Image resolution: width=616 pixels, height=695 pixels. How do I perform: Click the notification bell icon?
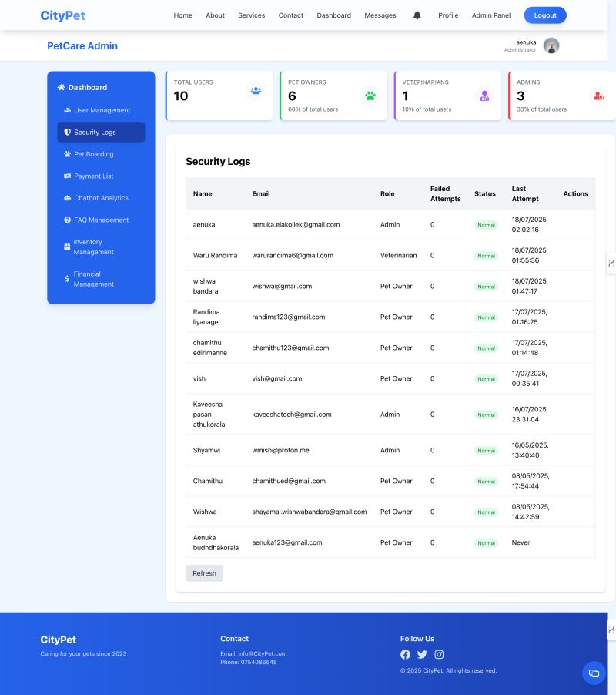(x=417, y=15)
